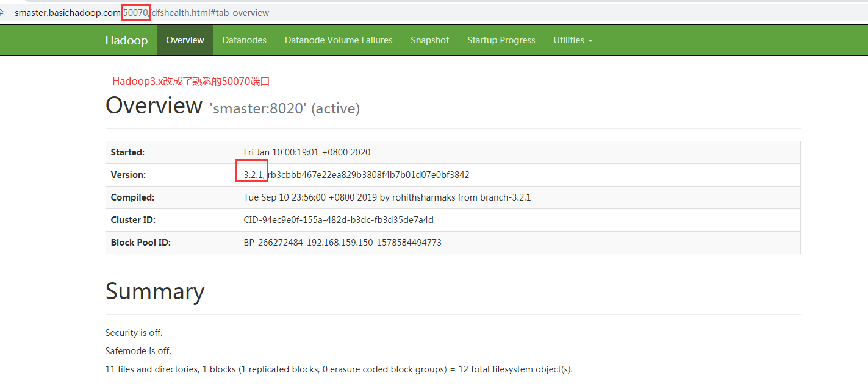Click the 'Security is off' status text
Image resolution: width=868 pixels, height=384 pixels.
pos(134,332)
